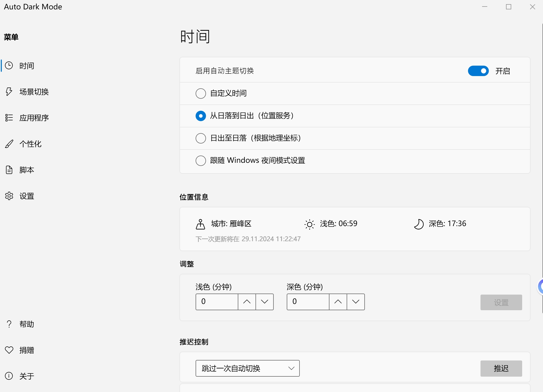Click the location pin icon beside 城市
This screenshot has width=543, height=392.
(200, 224)
